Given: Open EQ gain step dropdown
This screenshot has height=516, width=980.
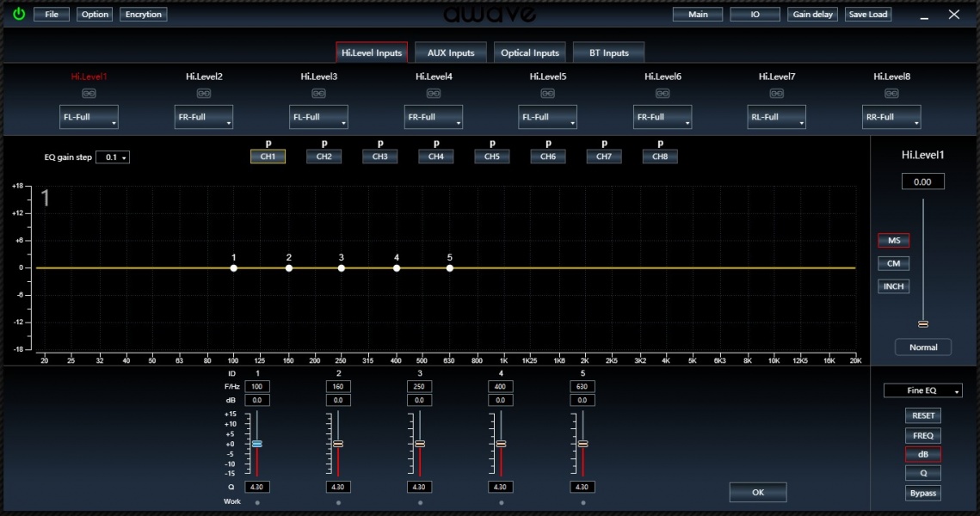Looking at the screenshot, I should tap(113, 157).
